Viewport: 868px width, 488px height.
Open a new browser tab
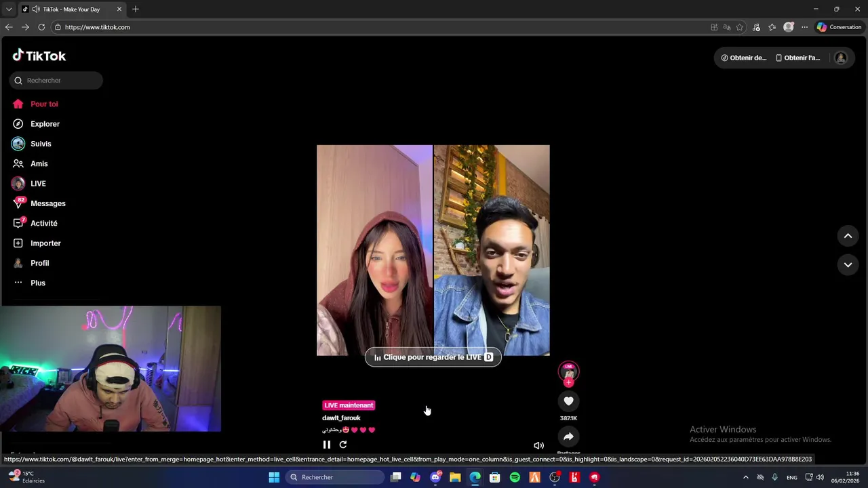pos(136,9)
